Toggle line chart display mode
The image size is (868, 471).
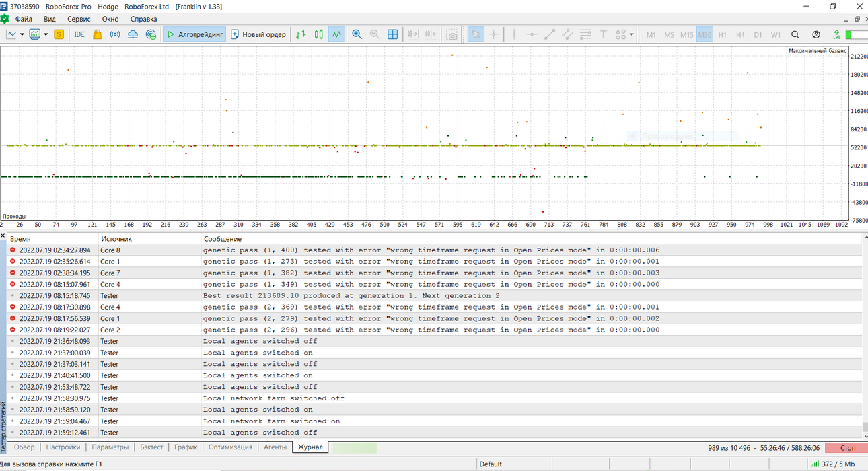tap(337, 34)
